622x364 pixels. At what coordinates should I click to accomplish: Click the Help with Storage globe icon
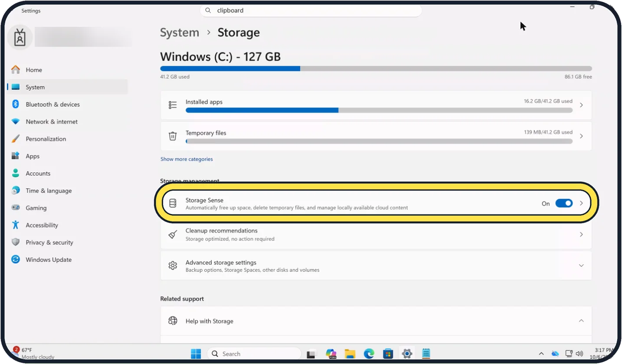coord(173,321)
